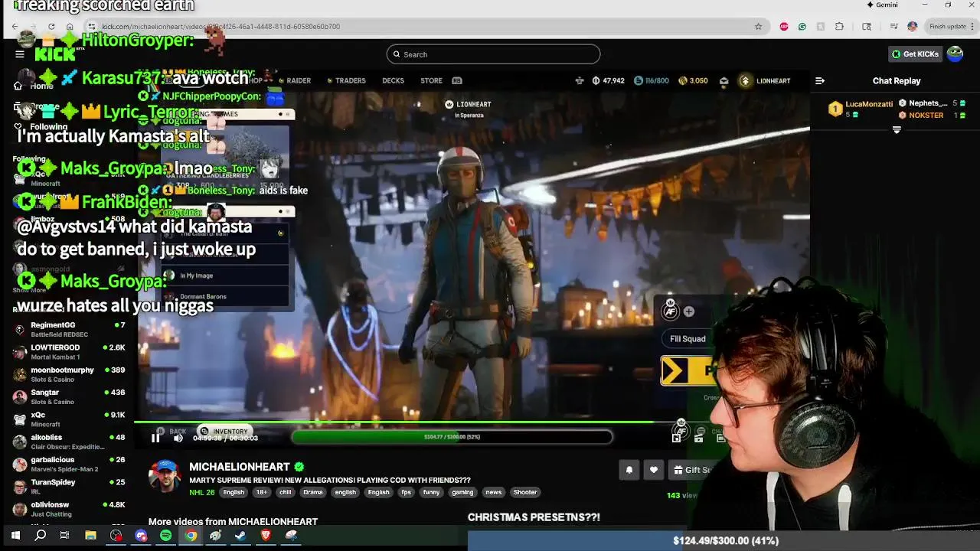Open RegimentGG channel in sidebar

click(x=69, y=329)
